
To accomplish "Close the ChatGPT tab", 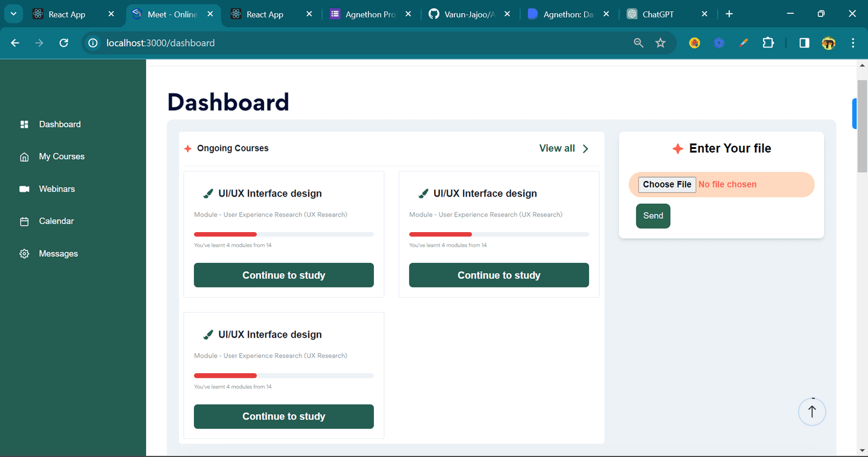I will 705,14.
